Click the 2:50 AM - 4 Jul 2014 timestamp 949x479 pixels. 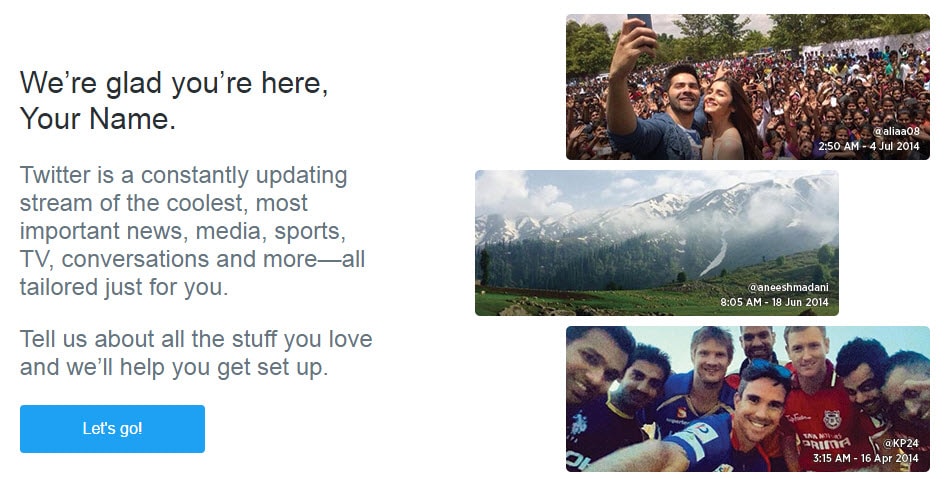pos(868,146)
